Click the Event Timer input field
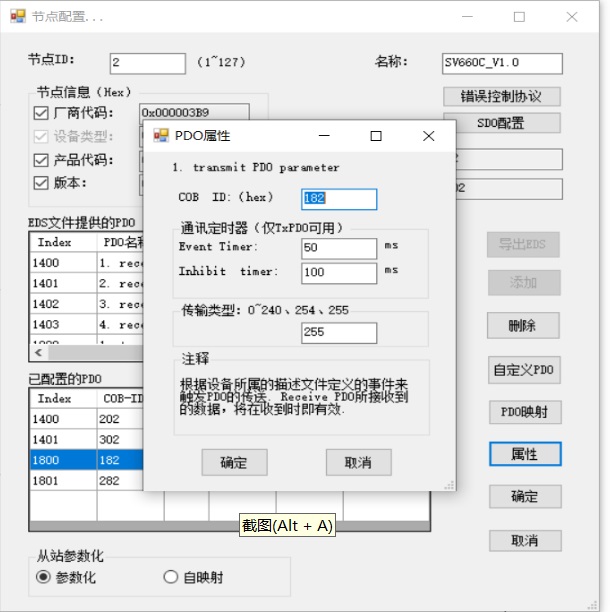 tap(339, 248)
